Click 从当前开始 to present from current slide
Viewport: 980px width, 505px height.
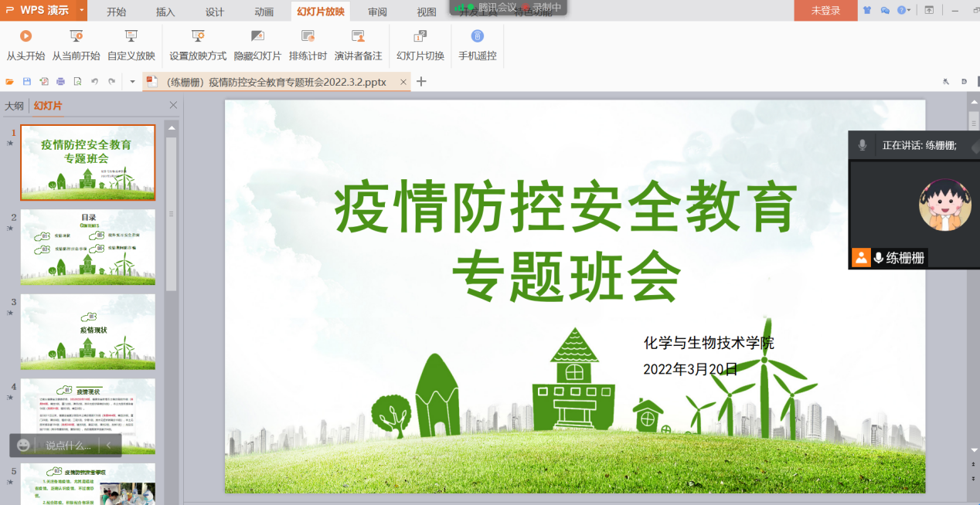point(76,36)
